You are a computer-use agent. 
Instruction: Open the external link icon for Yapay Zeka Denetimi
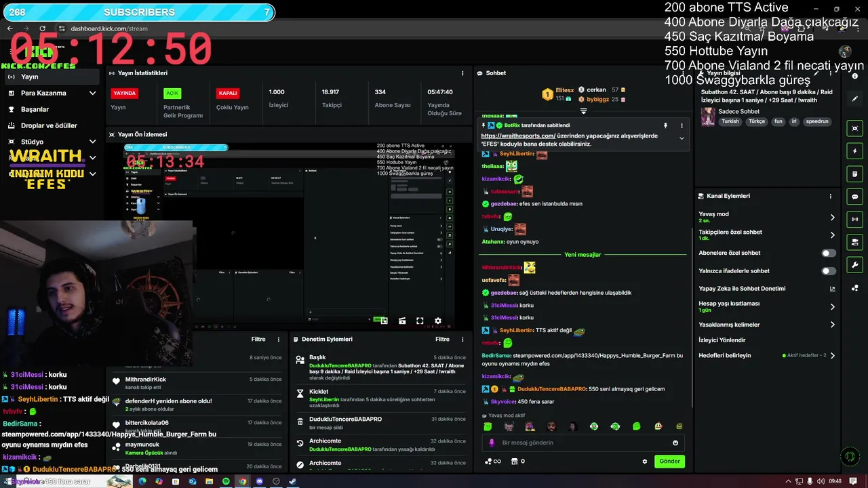[x=833, y=289]
